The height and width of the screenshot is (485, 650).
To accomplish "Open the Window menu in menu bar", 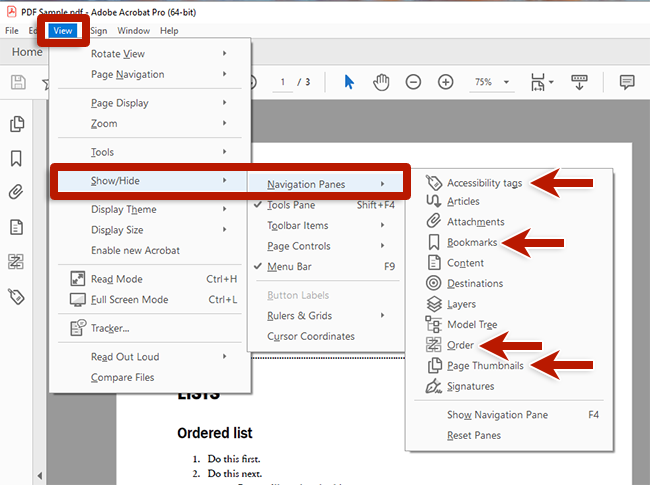I will (133, 31).
